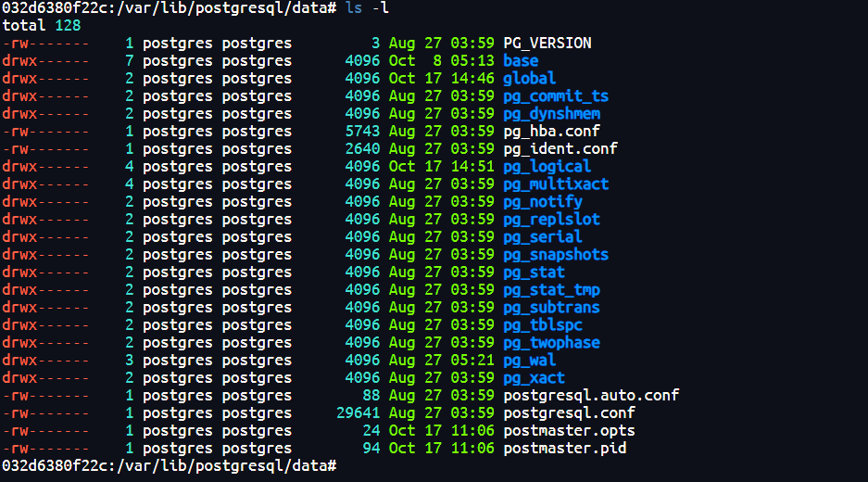868x482 pixels.
Task: Click pg_stat_tmp directory name
Action: pyautogui.click(x=551, y=290)
